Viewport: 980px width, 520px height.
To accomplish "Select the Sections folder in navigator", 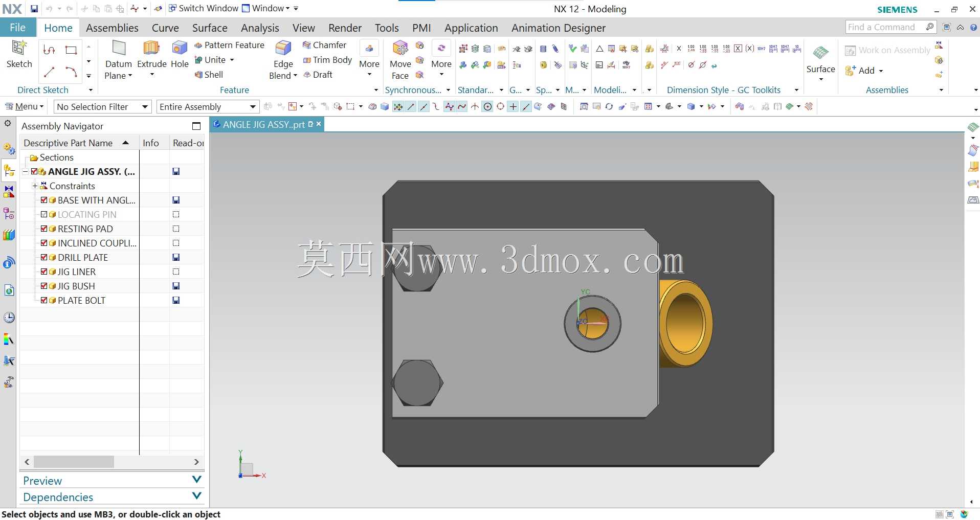I will [52, 157].
